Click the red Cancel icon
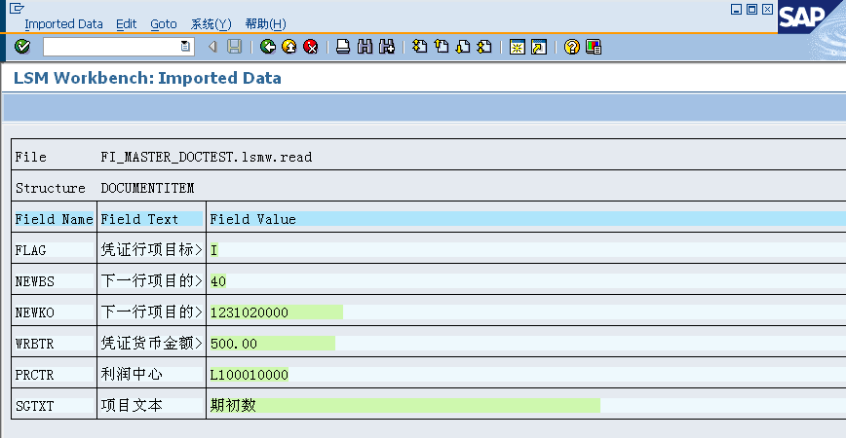846x438 pixels. (311, 47)
